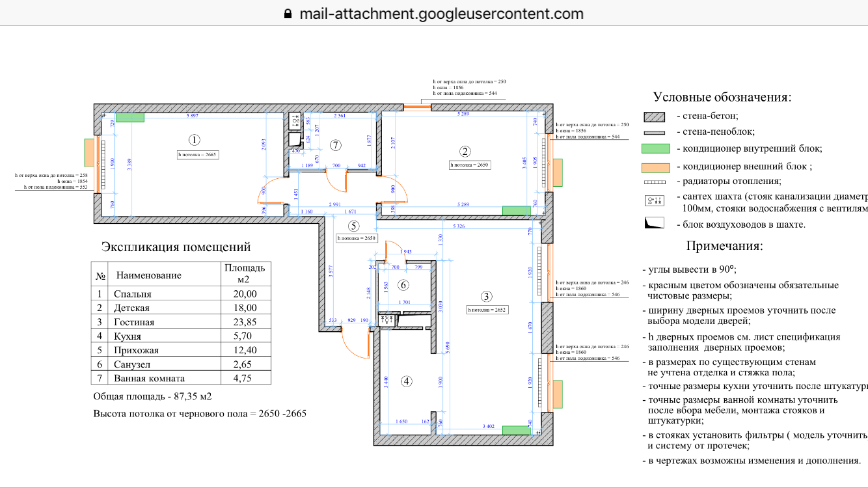Viewport: 868px width, 488px height.
Task: Click the 'Примечания' notes heading
Action: click(724, 246)
